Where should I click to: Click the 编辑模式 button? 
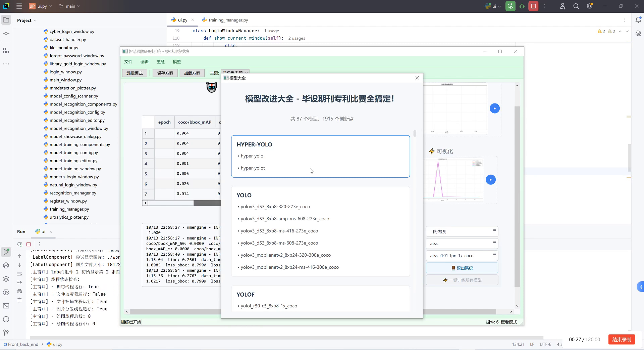[135, 73]
